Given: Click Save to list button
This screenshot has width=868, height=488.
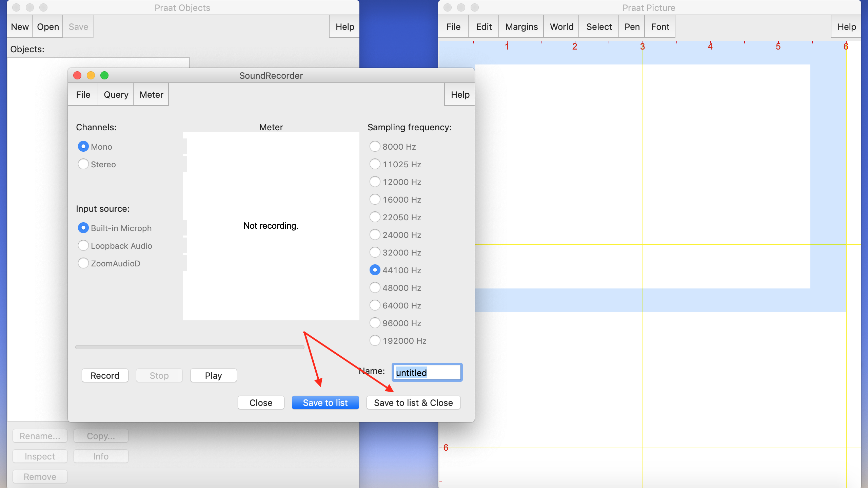Looking at the screenshot, I should point(325,403).
